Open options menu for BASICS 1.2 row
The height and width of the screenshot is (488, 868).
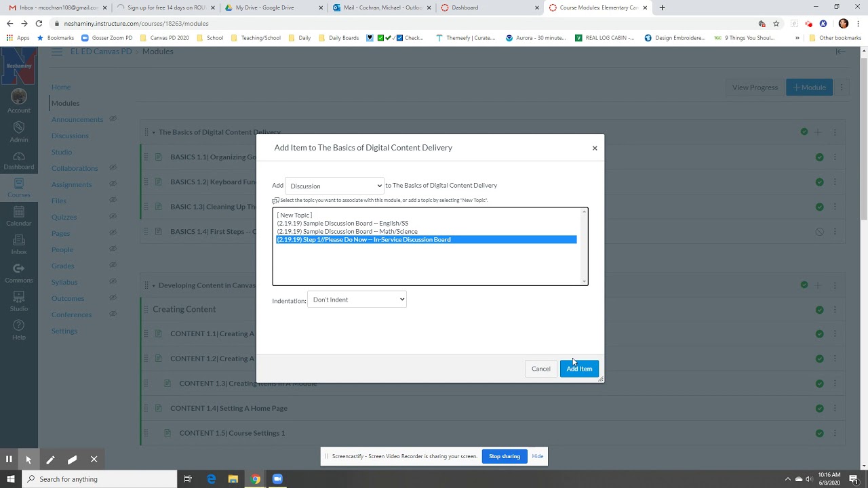(835, 182)
